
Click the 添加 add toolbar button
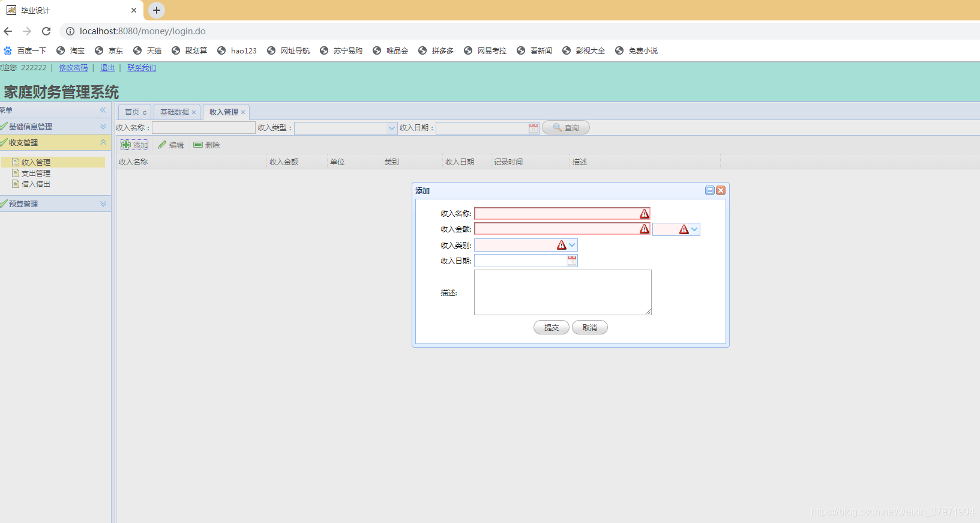click(134, 145)
